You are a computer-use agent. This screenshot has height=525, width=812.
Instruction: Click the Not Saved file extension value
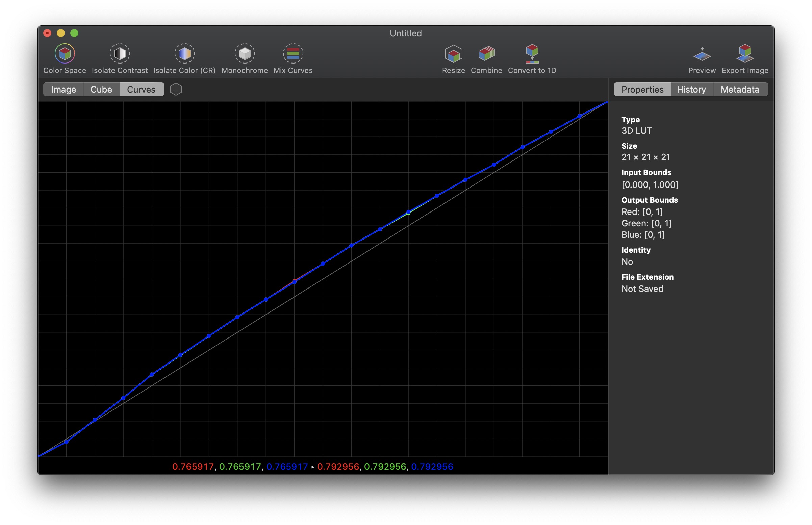tap(642, 289)
